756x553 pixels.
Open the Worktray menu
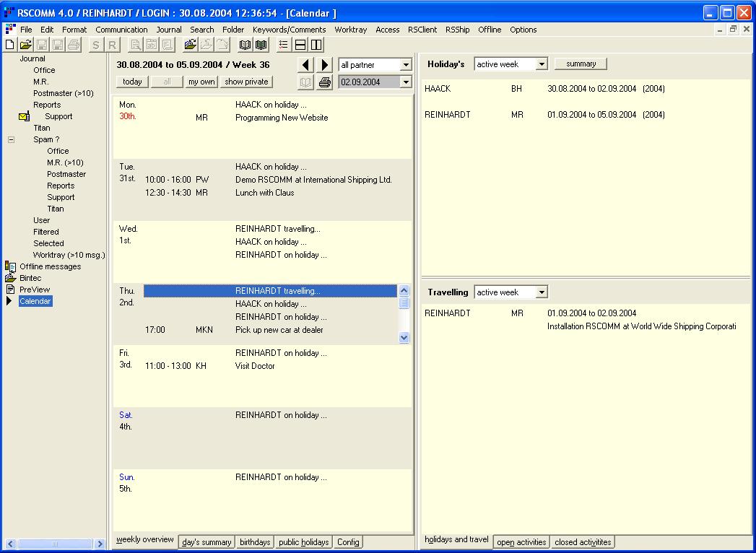(350, 30)
